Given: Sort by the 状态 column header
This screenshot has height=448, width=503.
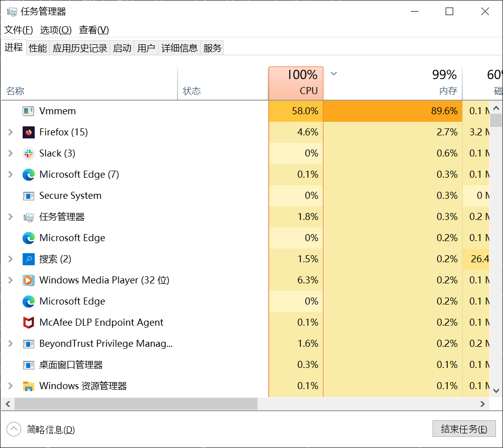Looking at the screenshot, I should click(x=223, y=84).
